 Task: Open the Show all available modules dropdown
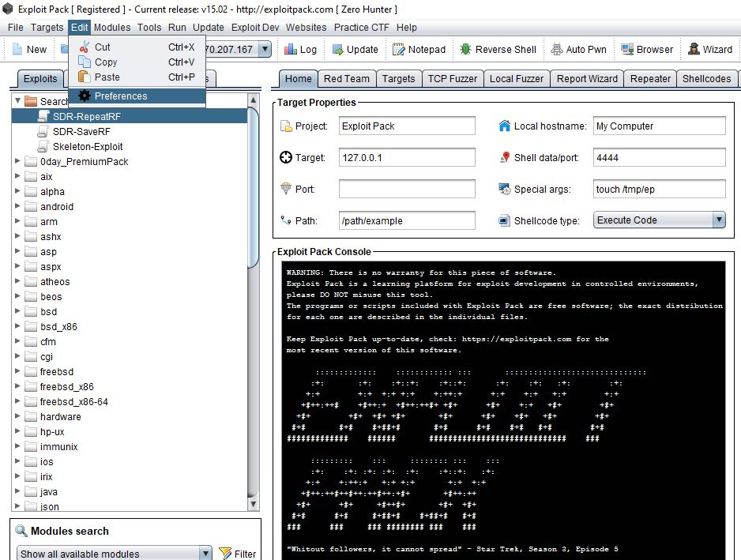(x=114, y=554)
